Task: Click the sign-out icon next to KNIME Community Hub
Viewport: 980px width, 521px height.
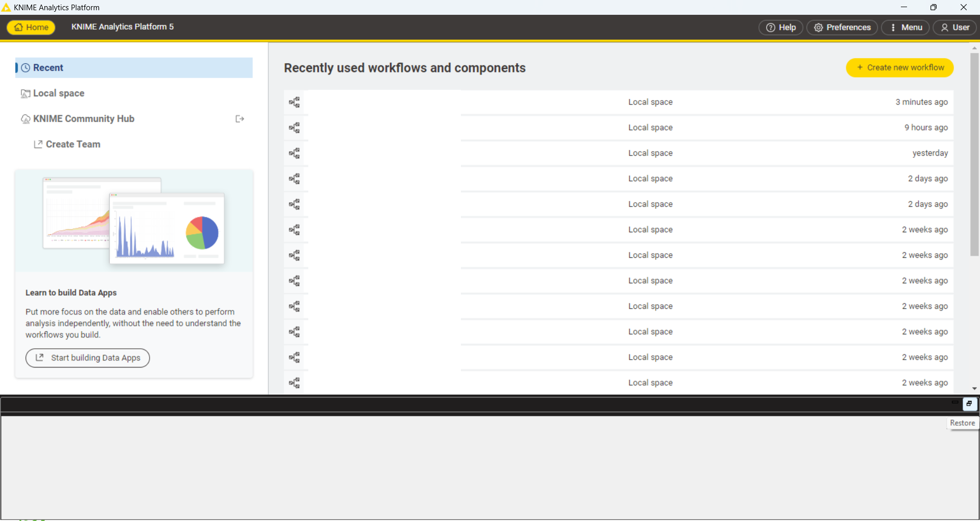Action: [239, 119]
